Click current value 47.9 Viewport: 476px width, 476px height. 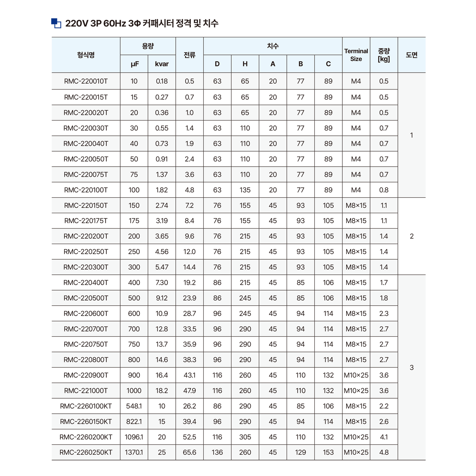[x=189, y=391]
